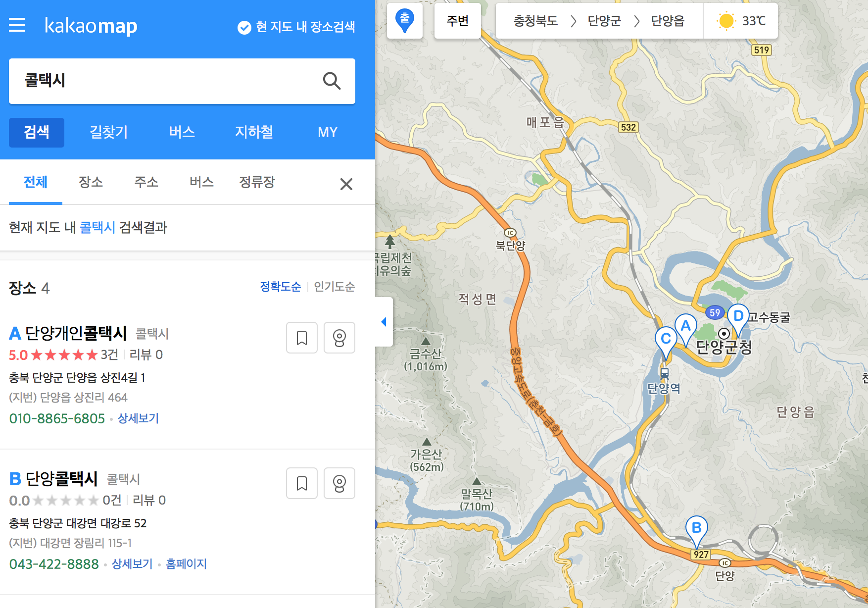Open roadview for 단양콜택시
This screenshot has height=608, width=868.
pyautogui.click(x=339, y=483)
